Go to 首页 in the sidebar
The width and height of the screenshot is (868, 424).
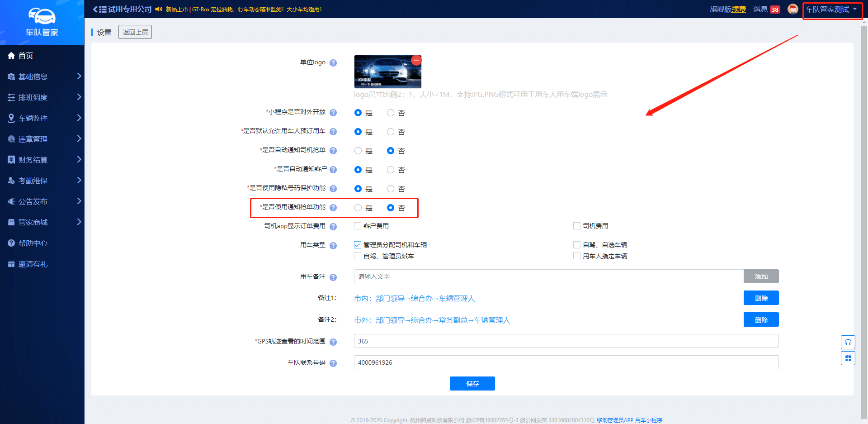coord(26,56)
